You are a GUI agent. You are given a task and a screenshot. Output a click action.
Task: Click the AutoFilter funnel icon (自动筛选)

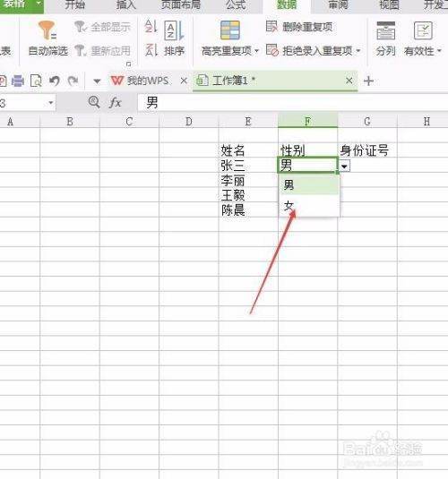pos(47,30)
